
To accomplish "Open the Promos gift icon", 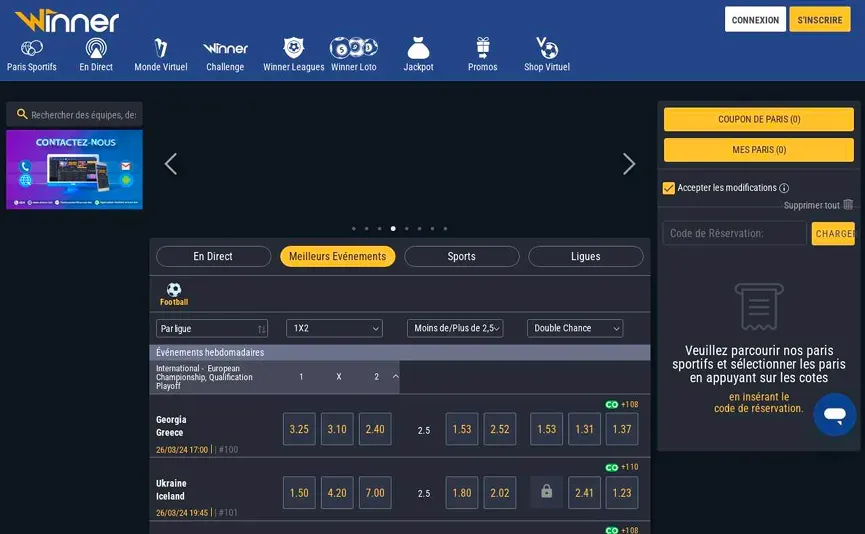I will [x=482, y=48].
